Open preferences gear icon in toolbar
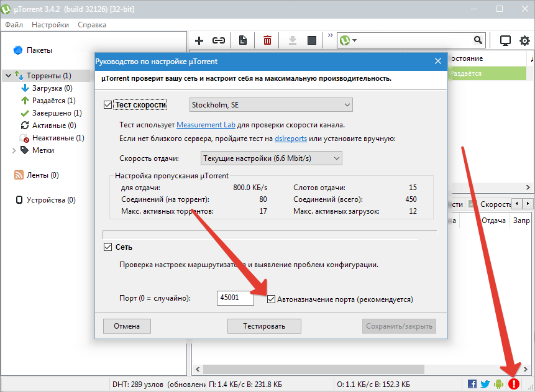This screenshot has width=535, height=392. [524, 40]
